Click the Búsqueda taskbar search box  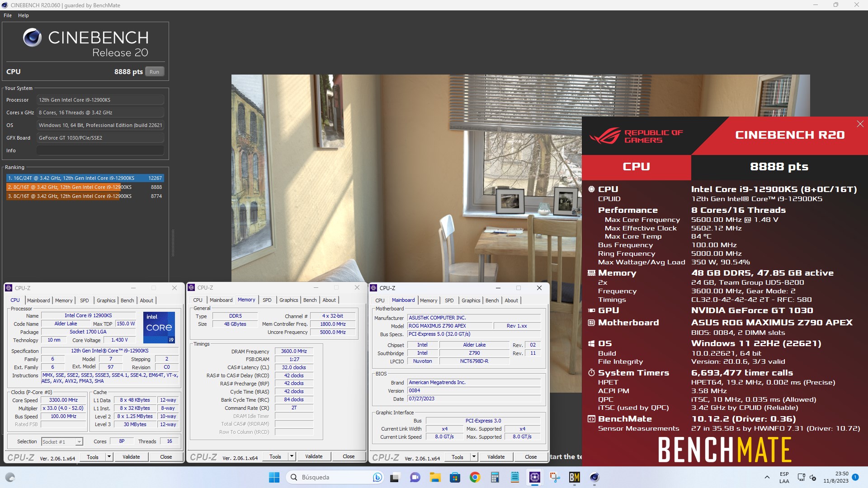click(335, 477)
